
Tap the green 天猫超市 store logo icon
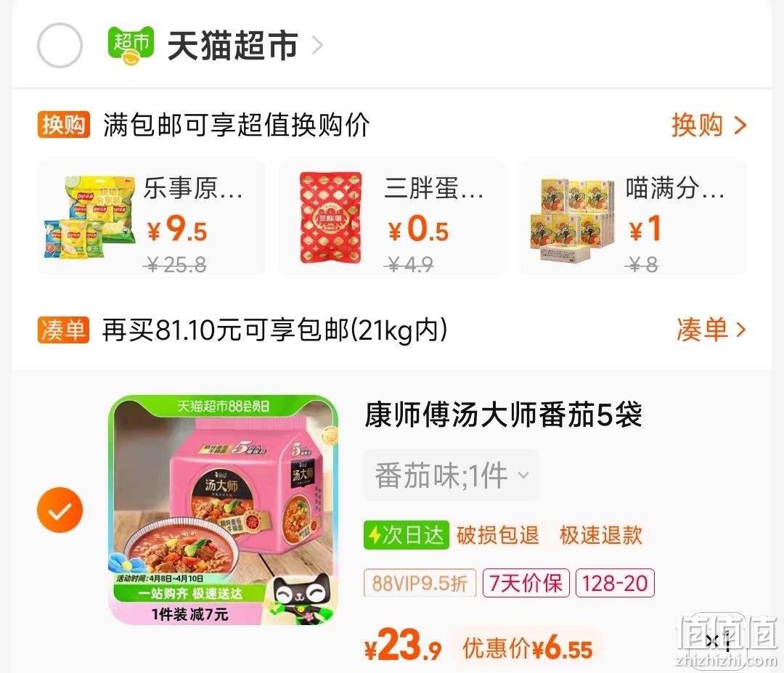(131, 46)
